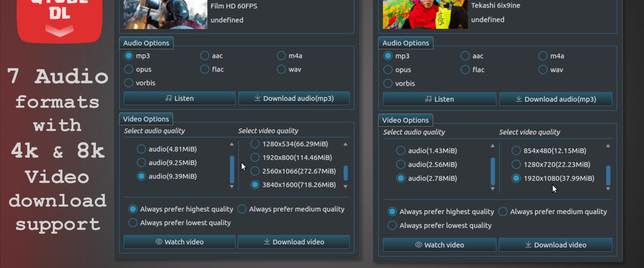
Task: Click Tekashi 6ix9ine video thumbnail
Action: [425, 14]
